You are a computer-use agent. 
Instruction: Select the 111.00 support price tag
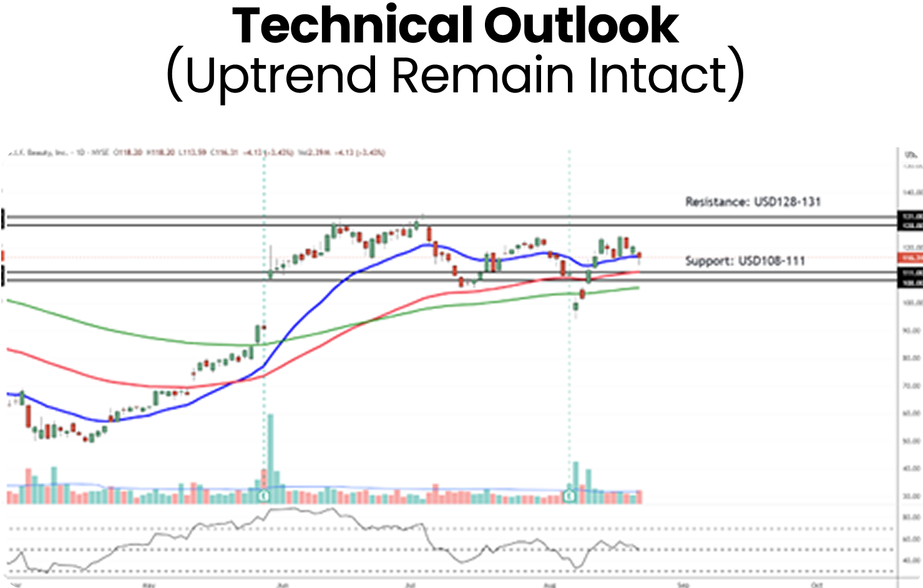pyautogui.click(x=909, y=273)
